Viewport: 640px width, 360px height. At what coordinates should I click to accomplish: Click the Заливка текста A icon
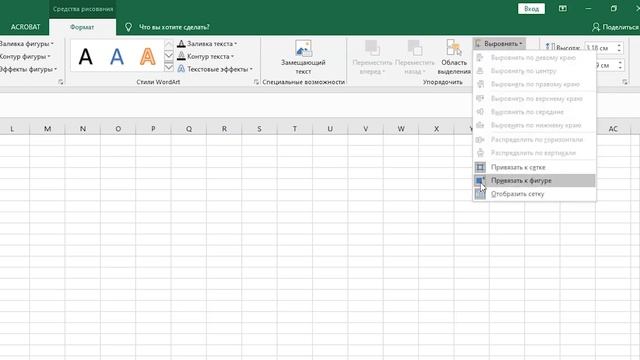tap(181, 43)
